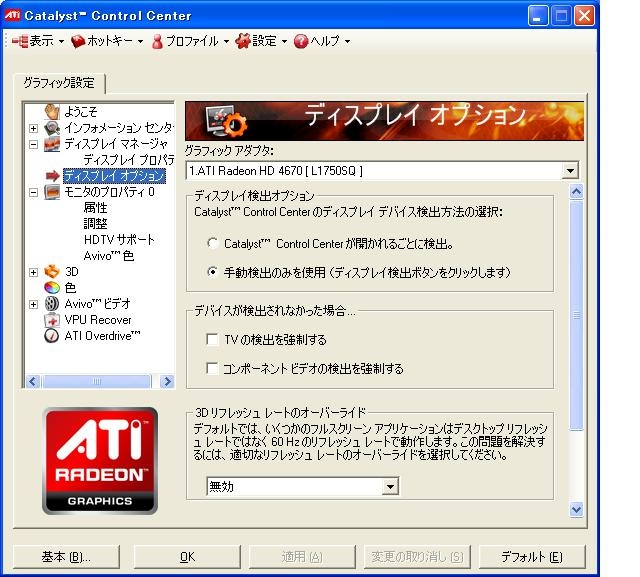The height and width of the screenshot is (577, 640).
Task: Select ディスプレイ オプション tree item
Action: point(114,175)
